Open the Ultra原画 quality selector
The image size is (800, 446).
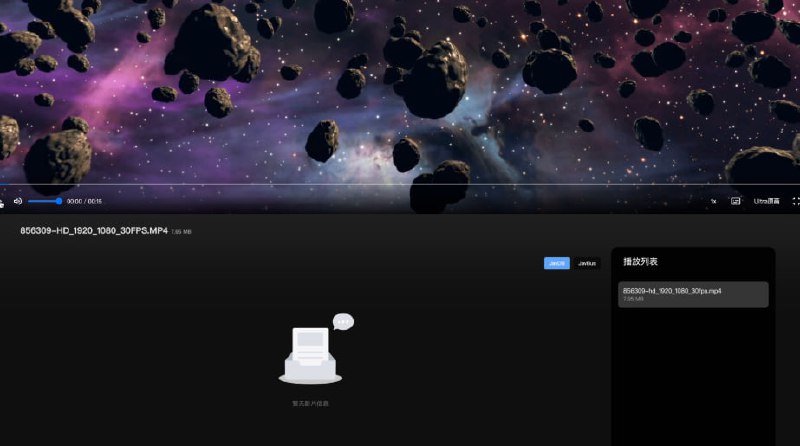[x=766, y=201]
